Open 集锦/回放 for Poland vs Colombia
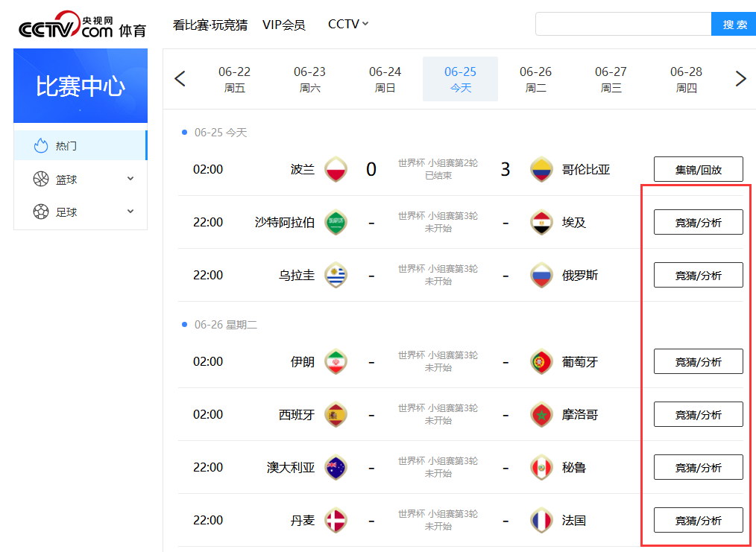The image size is (756, 552). coord(698,169)
